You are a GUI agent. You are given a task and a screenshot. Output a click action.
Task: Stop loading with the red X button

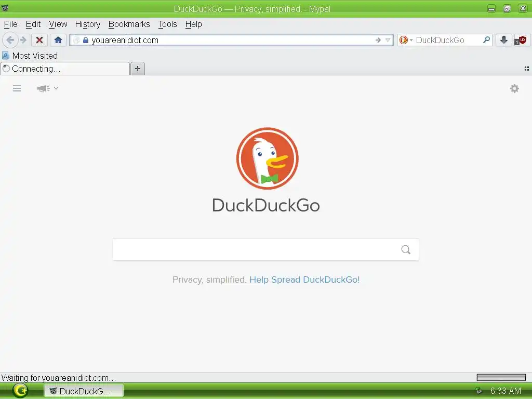click(39, 40)
